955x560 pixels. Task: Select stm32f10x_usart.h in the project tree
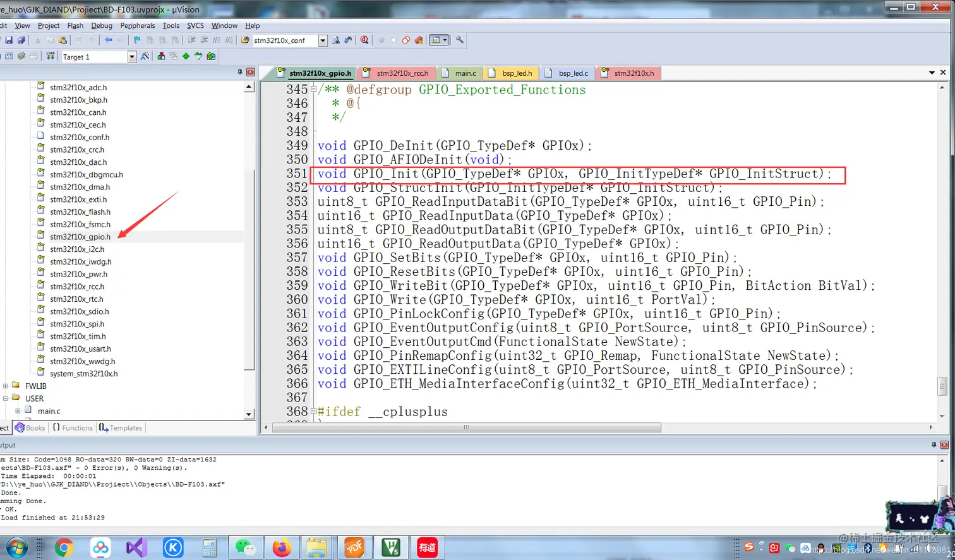click(80, 349)
